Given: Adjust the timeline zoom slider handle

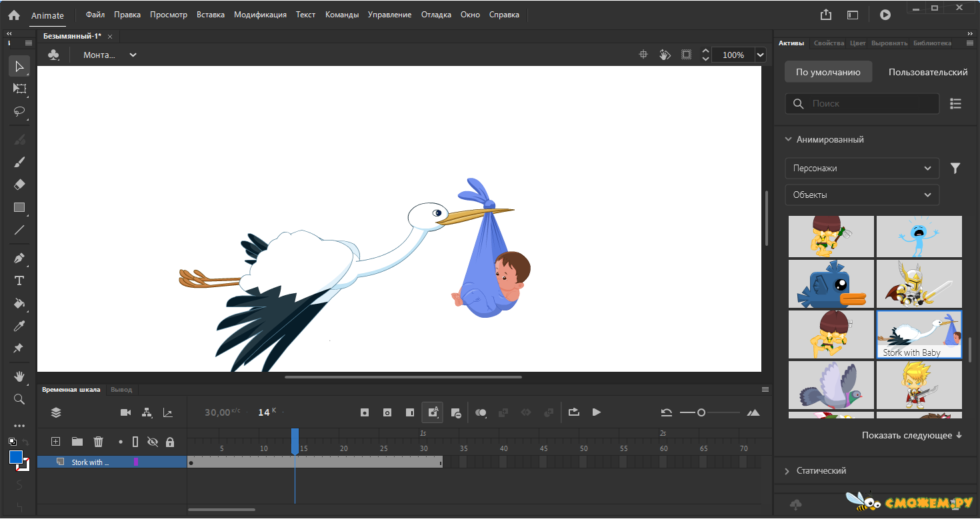Looking at the screenshot, I should (701, 412).
